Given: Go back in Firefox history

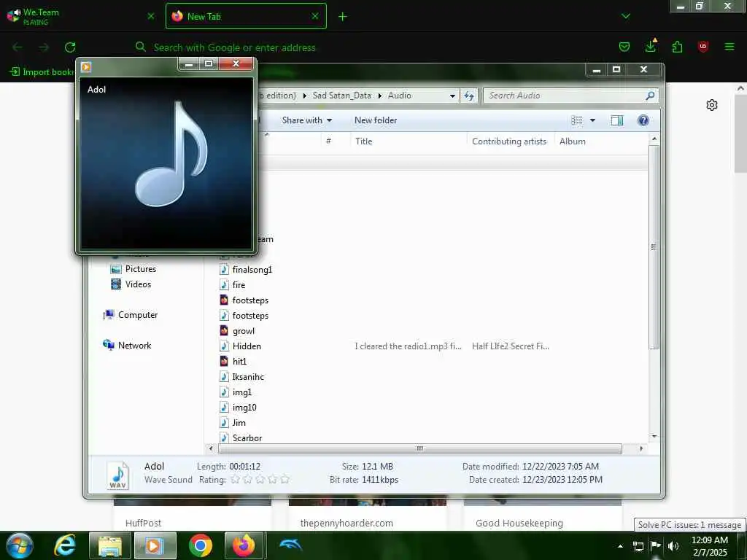Looking at the screenshot, I should tap(18, 47).
